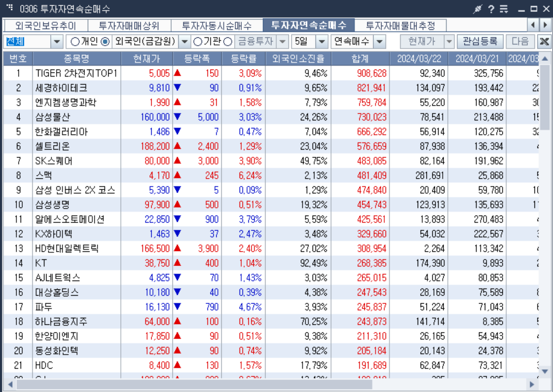Image resolution: width=553 pixels, height=392 pixels.
Task: Select 삼성 인버스 2X 코스 row
Action: (271, 190)
